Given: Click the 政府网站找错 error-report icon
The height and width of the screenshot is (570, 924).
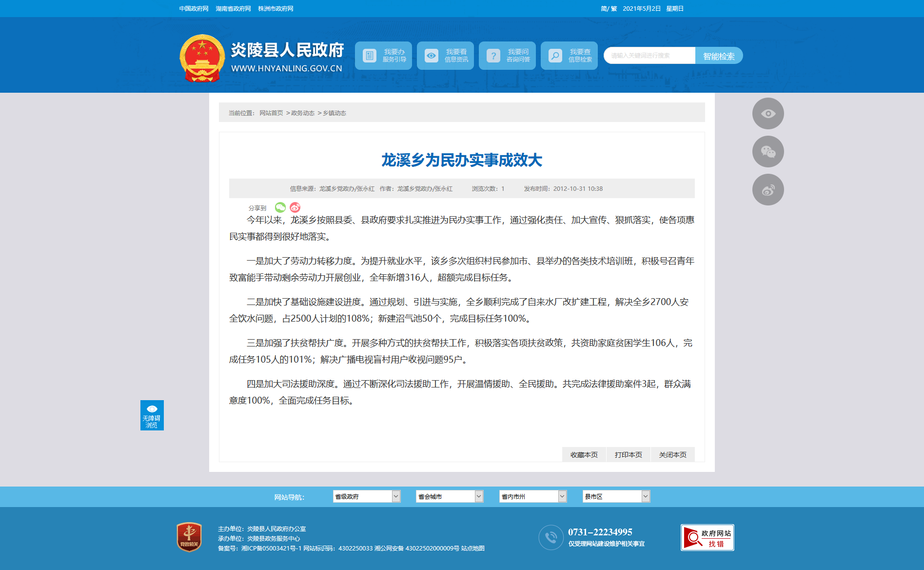Looking at the screenshot, I should coord(707,538).
